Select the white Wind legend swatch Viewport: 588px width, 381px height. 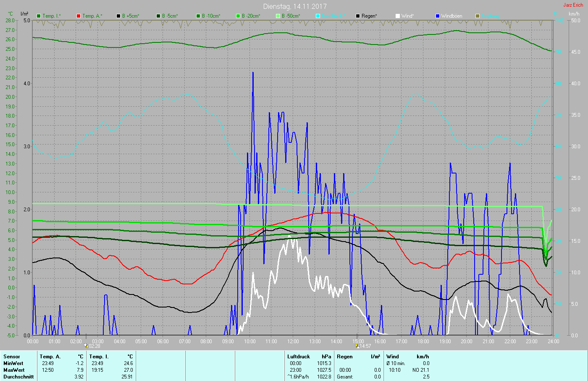(398, 16)
